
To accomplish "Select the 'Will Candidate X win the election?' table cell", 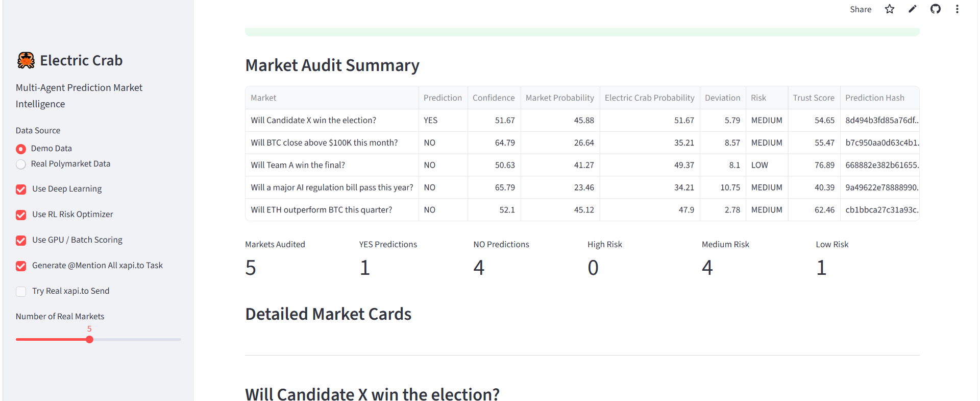I will [x=332, y=120].
